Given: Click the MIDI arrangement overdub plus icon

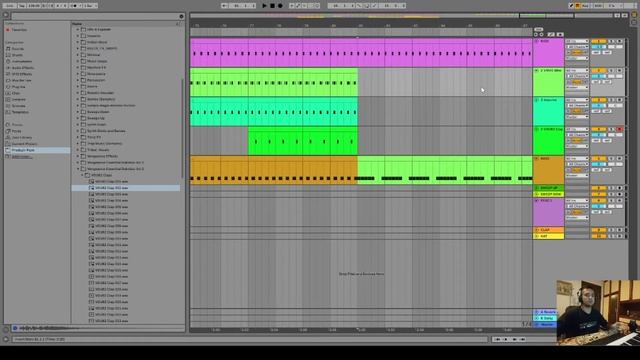Looking at the screenshot, I should click(x=292, y=6).
